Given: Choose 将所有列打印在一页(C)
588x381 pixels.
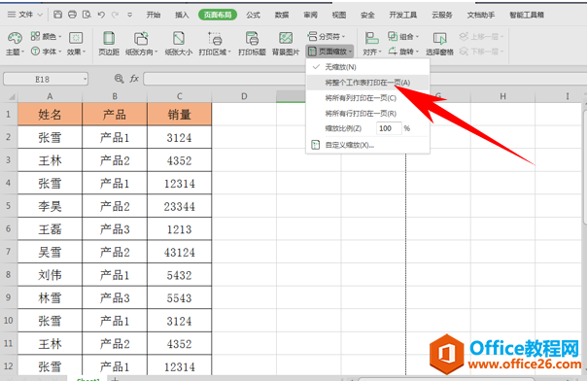Looking at the screenshot, I should (367, 98).
